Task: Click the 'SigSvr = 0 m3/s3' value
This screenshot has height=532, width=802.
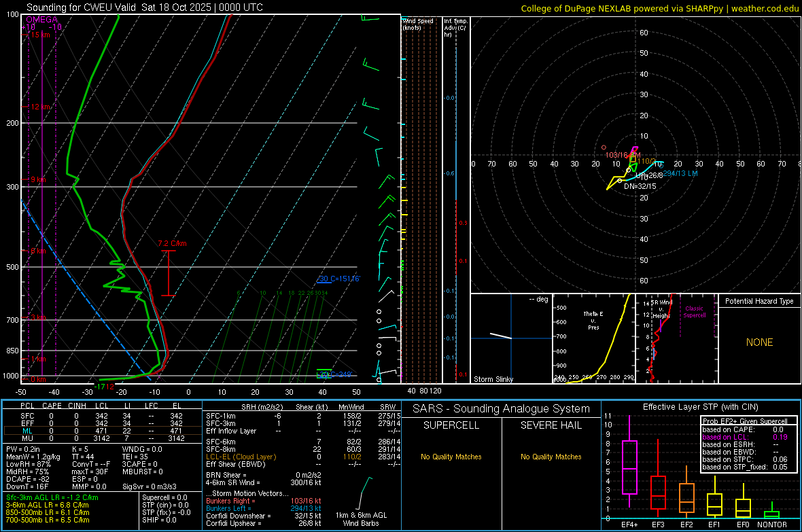Action: click(x=150, y=486)
